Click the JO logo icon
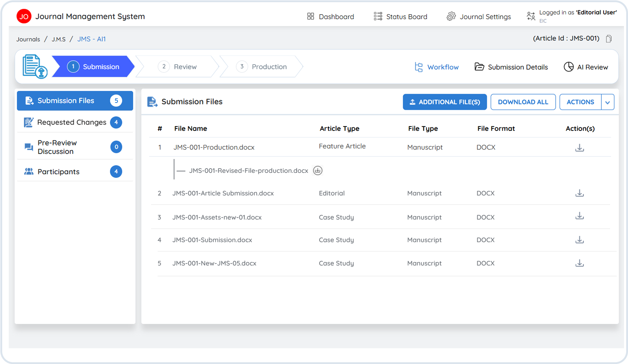The image size is (628, 364). click(24, 16)
